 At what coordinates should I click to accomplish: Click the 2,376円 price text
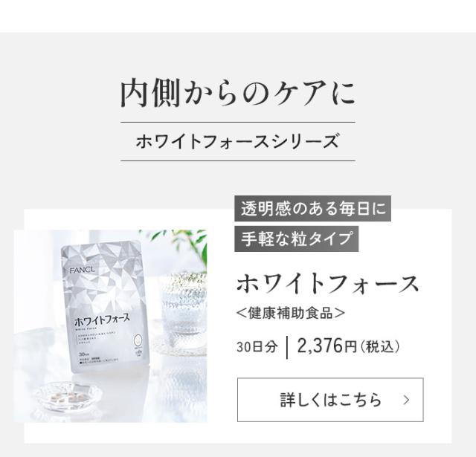(x=327, y=346)
